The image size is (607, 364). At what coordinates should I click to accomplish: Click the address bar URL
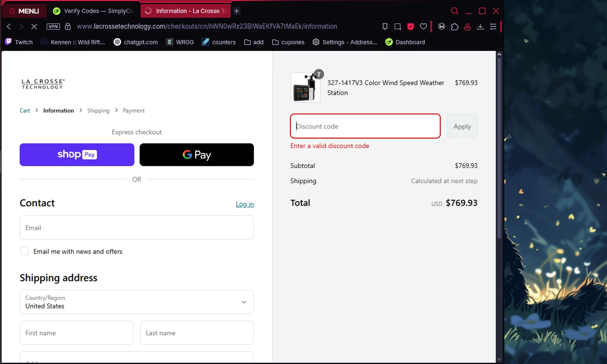[207, 26]
